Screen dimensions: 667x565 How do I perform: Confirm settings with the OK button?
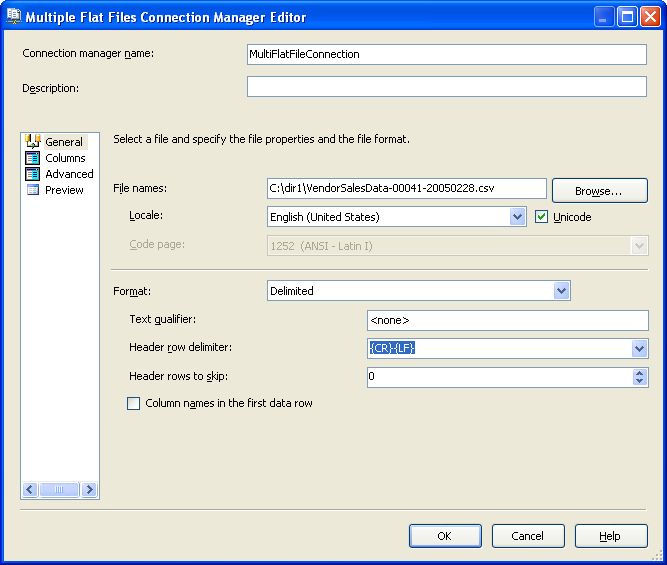point(445,536)
